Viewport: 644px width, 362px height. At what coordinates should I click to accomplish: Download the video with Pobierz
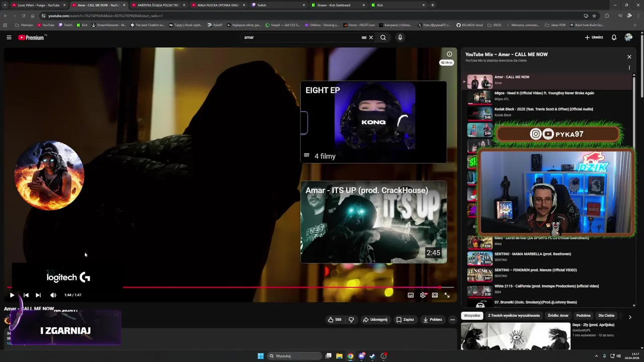433,319
